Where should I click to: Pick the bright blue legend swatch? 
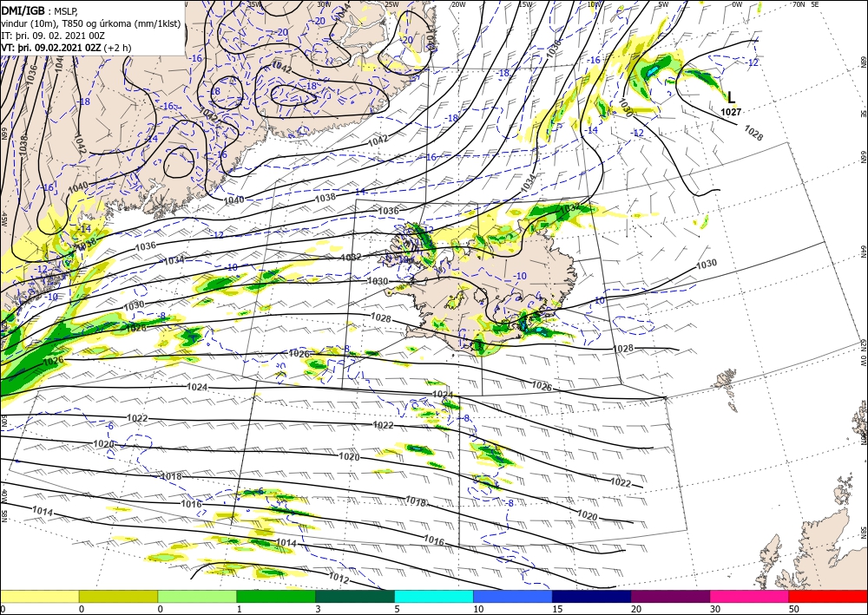tap(513, 596)
